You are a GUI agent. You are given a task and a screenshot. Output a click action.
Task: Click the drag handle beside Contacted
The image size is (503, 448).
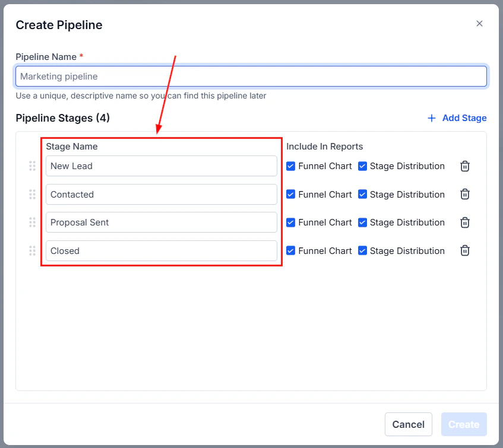[x=33, y=194]
